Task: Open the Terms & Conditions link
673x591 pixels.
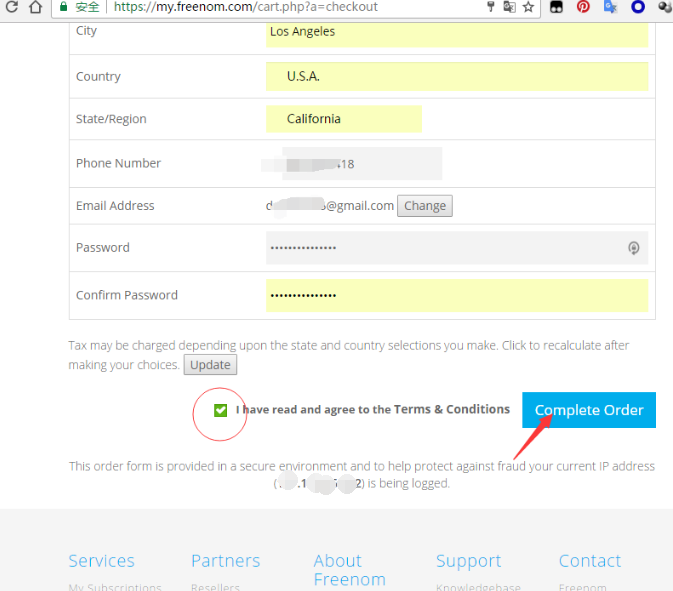Action: pos(452,409)
